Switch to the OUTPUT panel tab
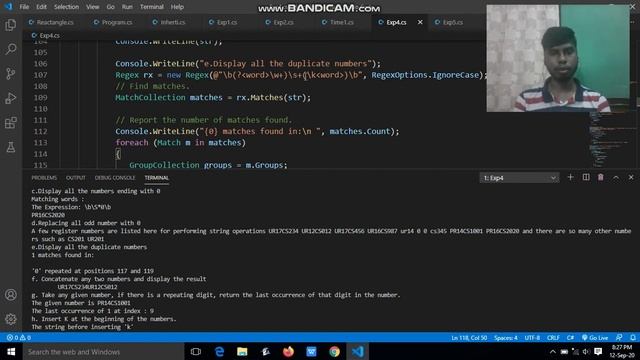This screenshot has width=640, height=360. (x=76, y=178)
